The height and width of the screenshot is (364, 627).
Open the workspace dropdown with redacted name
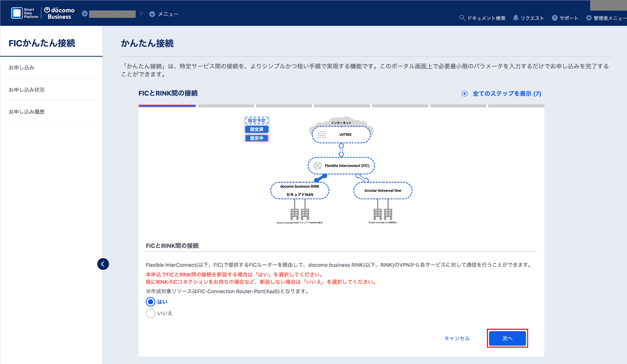point(85,14)
